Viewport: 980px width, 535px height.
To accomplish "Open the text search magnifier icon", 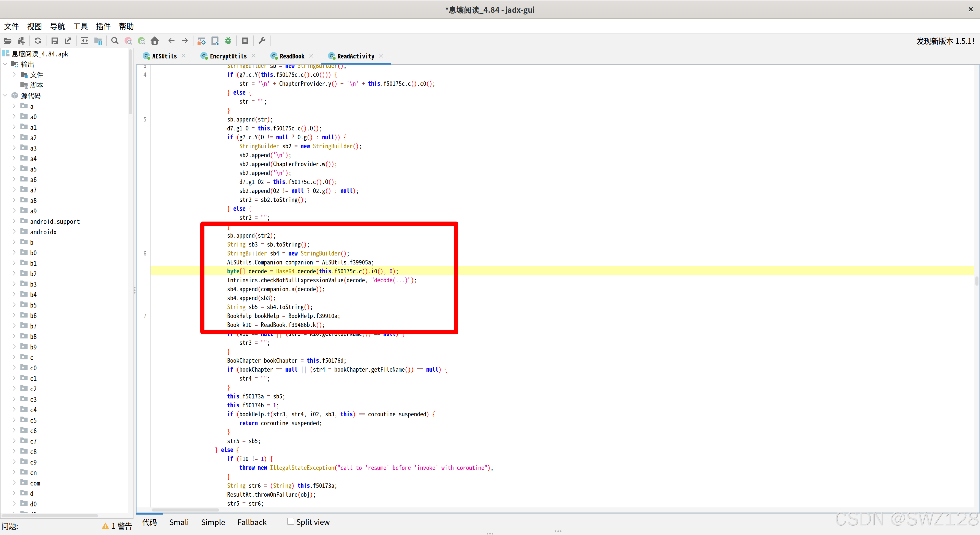I will [x=115, y=41].
